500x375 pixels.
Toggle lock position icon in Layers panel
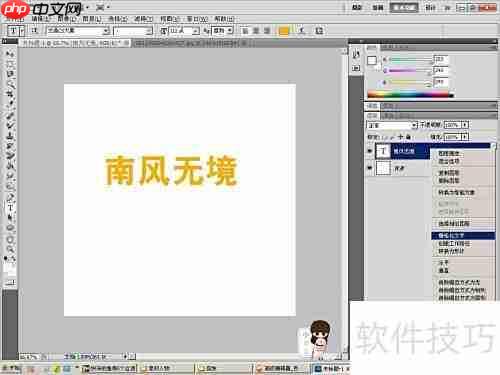coord(400,137)
